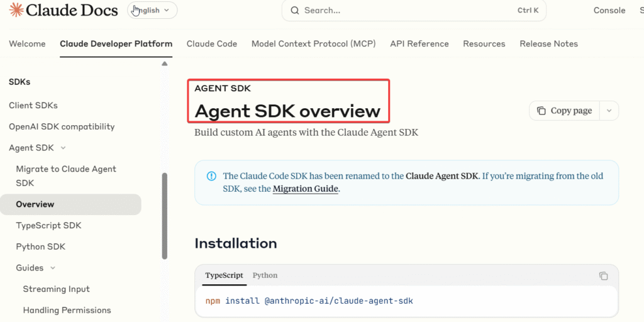Select TypeScript SDK in the sidebar
The height and width of the screenshot is (322, 644).
click(49, 225)
